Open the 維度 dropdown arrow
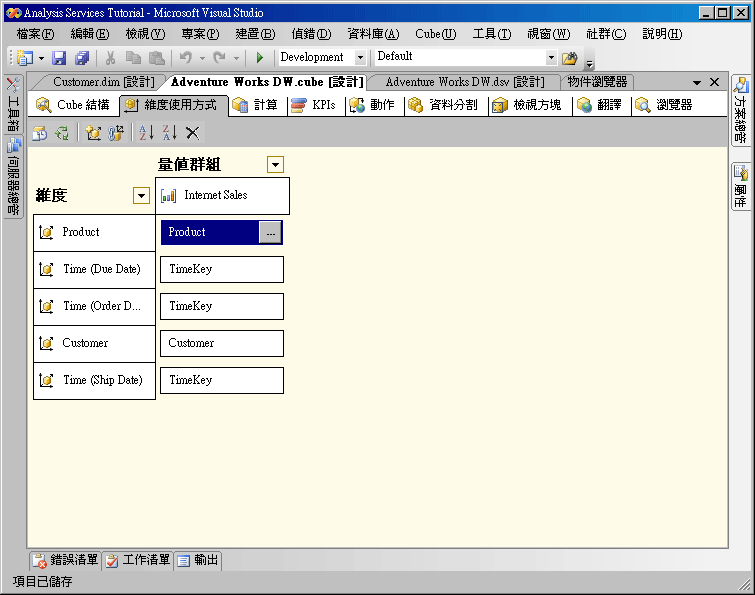The width and height of the screenshot is (755, 595). point(142,195)
